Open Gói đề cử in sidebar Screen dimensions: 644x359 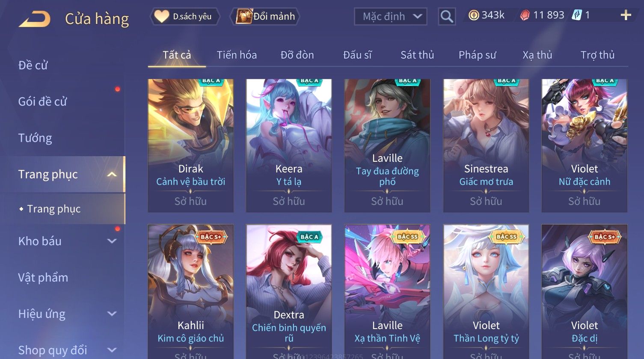pyautogui.click(x=43, y=101)
